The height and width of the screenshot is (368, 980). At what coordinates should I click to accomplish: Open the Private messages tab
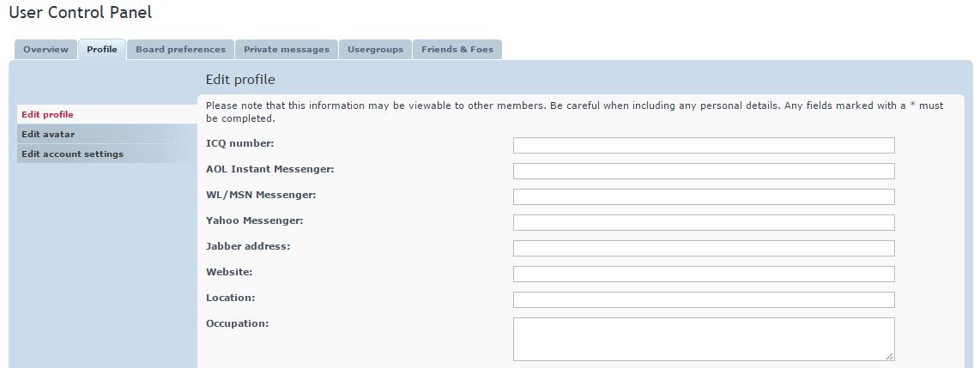tap(287, 50)
